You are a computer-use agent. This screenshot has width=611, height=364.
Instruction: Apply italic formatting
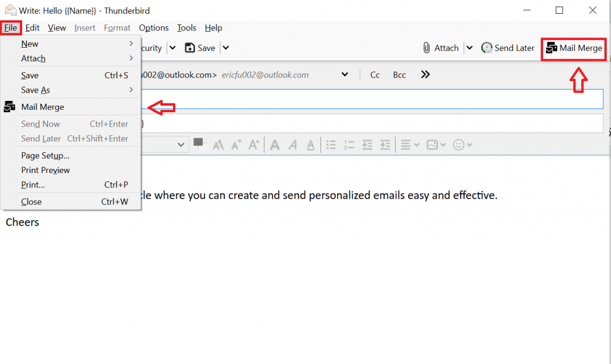293,144
